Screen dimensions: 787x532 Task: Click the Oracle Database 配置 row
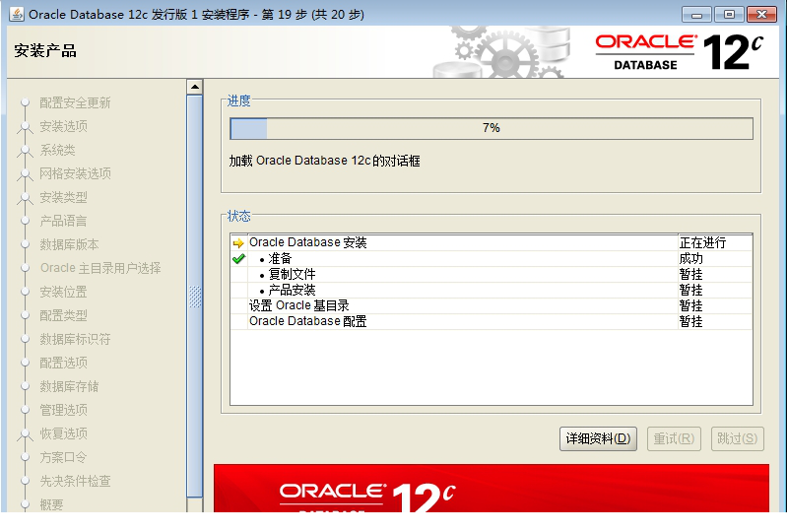coord(491,321)
